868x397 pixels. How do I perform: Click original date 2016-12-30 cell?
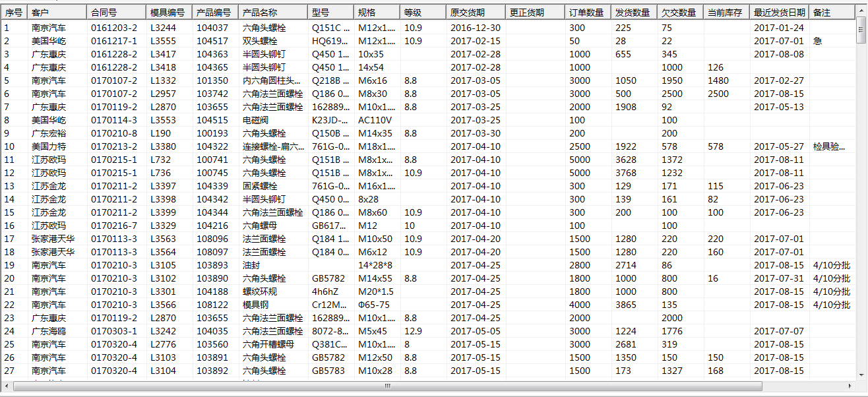(476, 28)
